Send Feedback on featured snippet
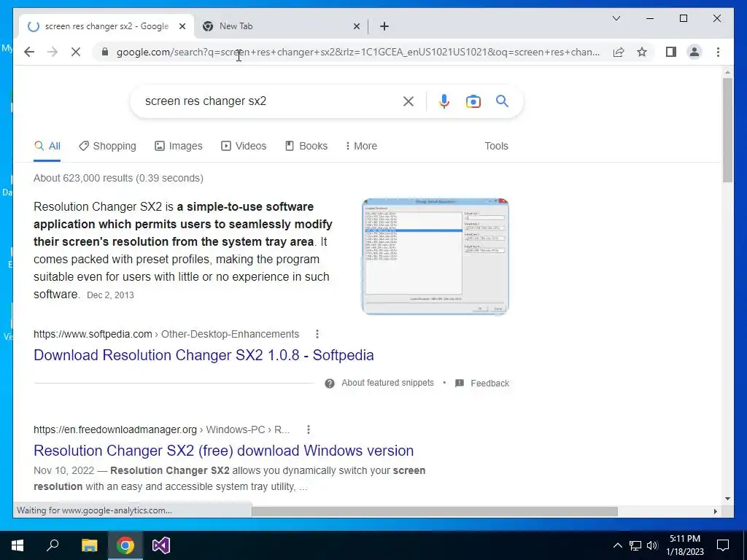This screenshot has height=560, width=747. 489,384
